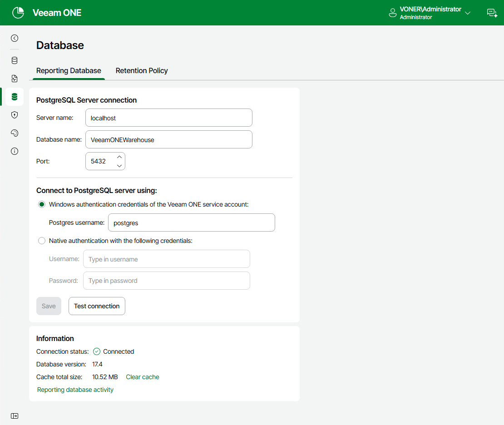The width and height of the screenshot is (504, 425).
Task: Click the user avatar icon in the header
Action: (392, 13)
